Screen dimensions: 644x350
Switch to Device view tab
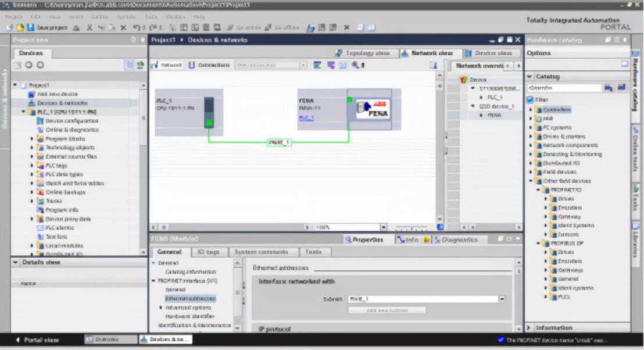[489, 53]
